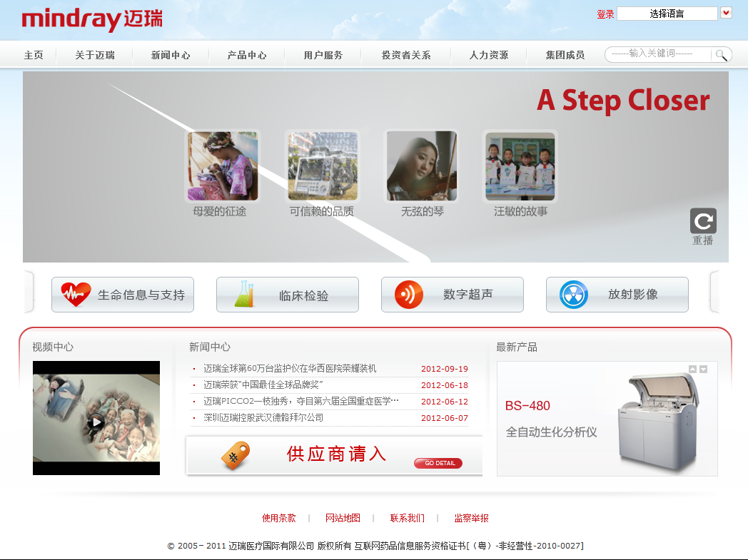This screenshot has height=560, width=748.
Task: Click the 供应商请入 banner text
Action: pos(336,454)
